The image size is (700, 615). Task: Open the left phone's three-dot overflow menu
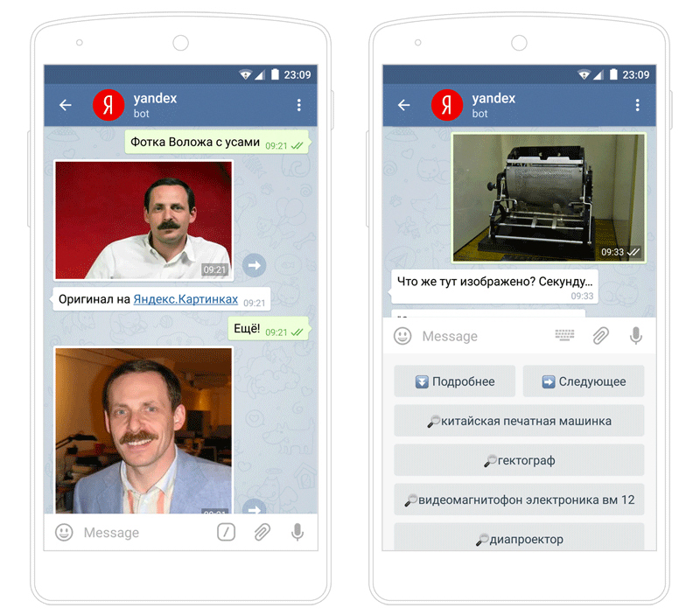click(x=298, y=105)
